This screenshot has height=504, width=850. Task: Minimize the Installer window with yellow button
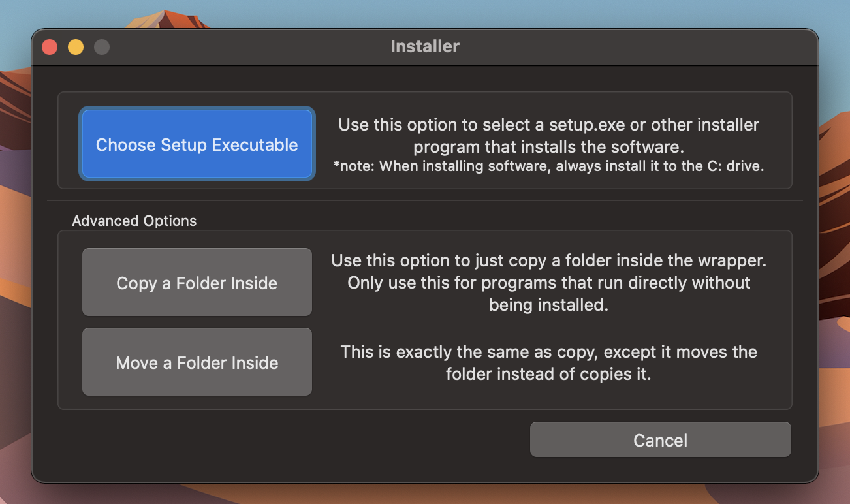[76, 47]
